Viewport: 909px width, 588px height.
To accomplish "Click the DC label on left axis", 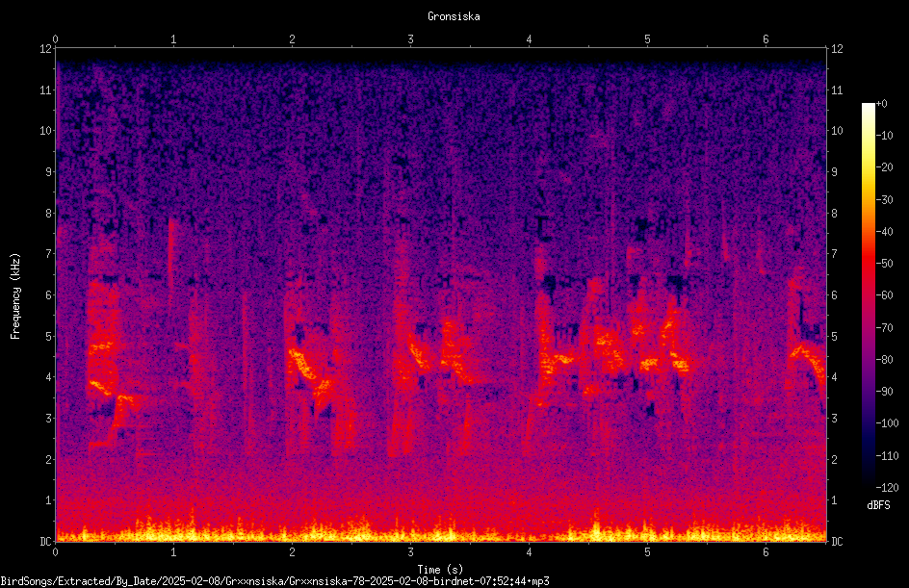I will pos(45,542).
